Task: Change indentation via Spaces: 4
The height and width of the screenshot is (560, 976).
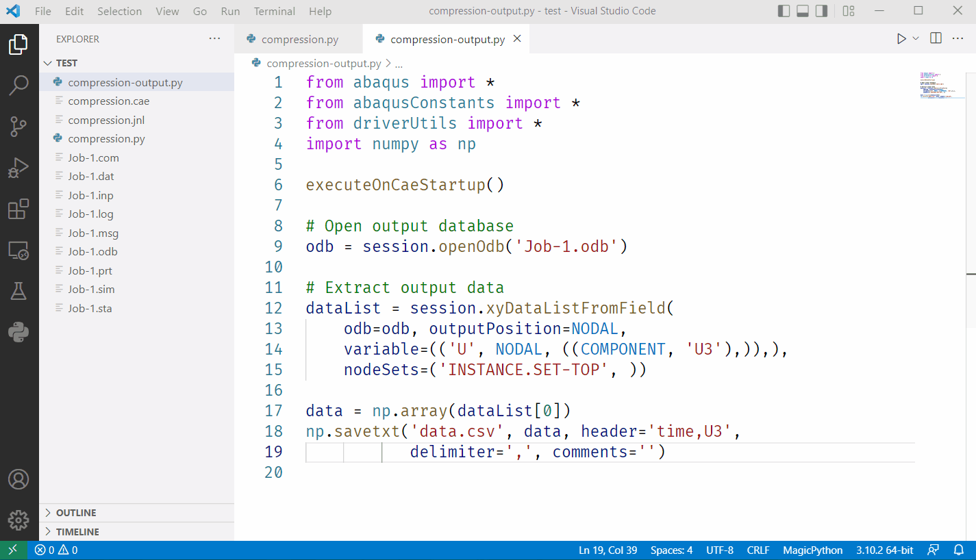Action: (x=671, y=550)
